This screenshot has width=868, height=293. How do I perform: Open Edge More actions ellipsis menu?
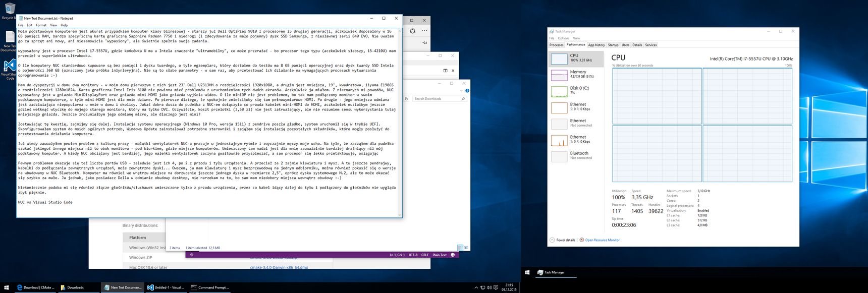(x=424, y=31)
